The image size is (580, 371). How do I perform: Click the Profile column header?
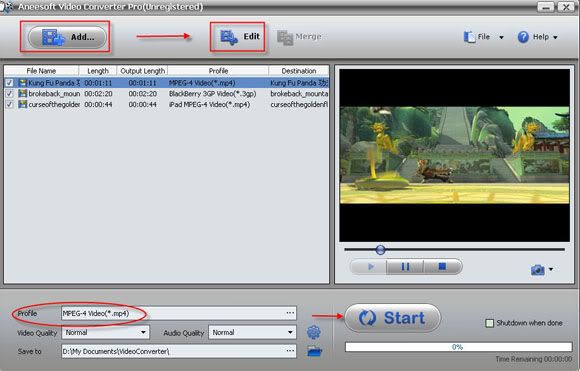coord(218,71)
